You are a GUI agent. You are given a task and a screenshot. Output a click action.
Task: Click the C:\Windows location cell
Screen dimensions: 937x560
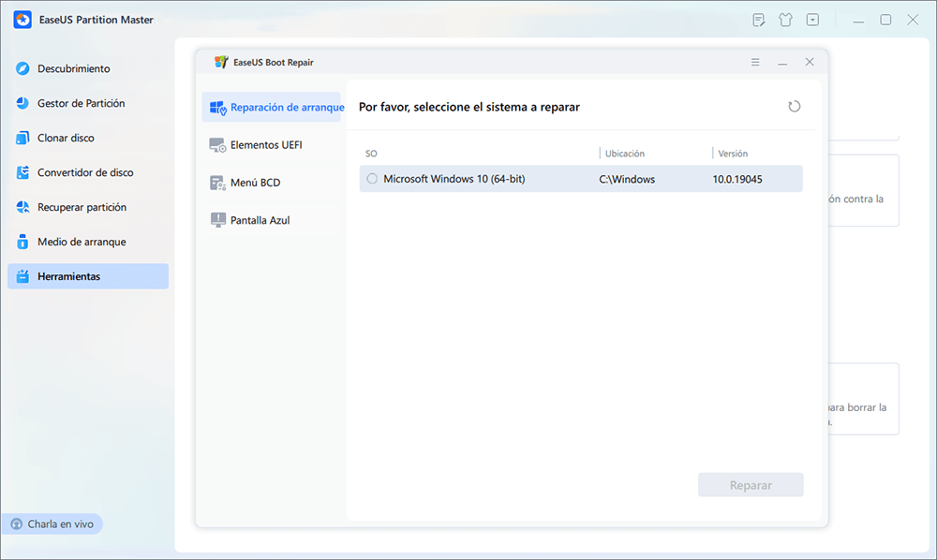(627, 179)
